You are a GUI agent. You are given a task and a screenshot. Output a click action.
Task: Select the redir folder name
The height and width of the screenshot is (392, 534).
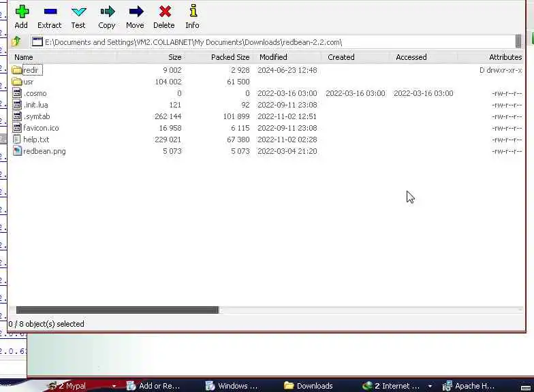31,70
